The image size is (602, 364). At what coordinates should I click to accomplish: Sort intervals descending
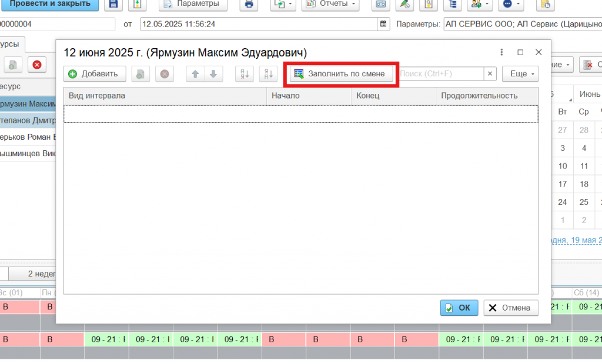click(x=268, y=74)
